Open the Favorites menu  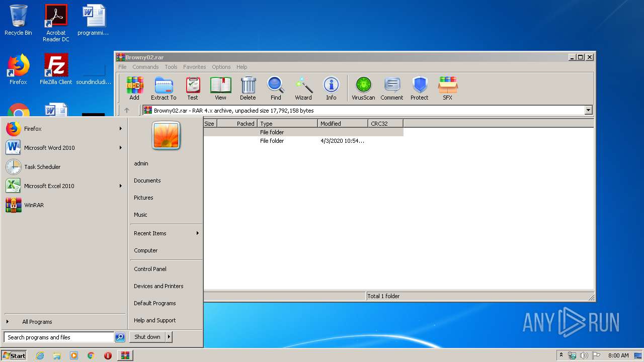(195, 67)
